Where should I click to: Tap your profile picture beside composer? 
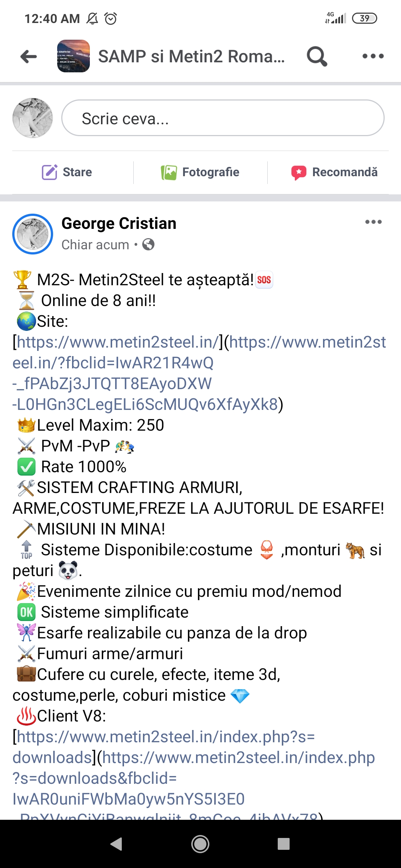coord(33,118)
